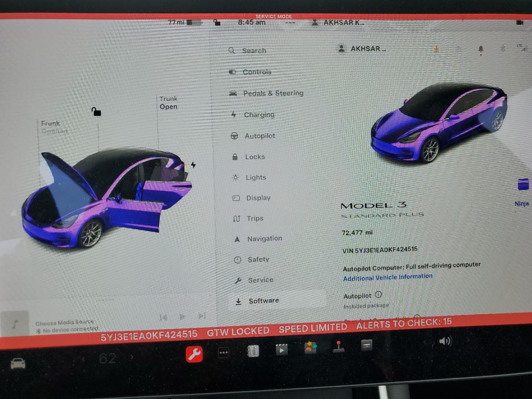Tap Choose Media Source text
The height and width of the screenshot is (399, 532).
(64, 323)
